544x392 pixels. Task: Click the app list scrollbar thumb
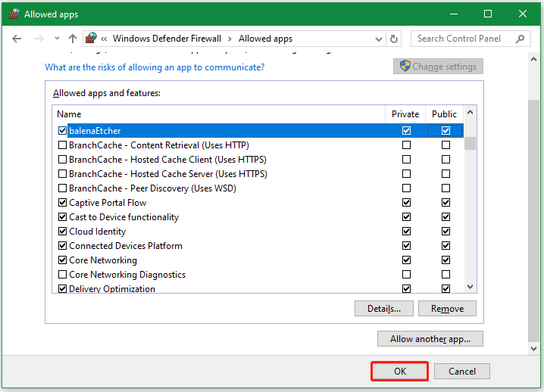point(470,144)
